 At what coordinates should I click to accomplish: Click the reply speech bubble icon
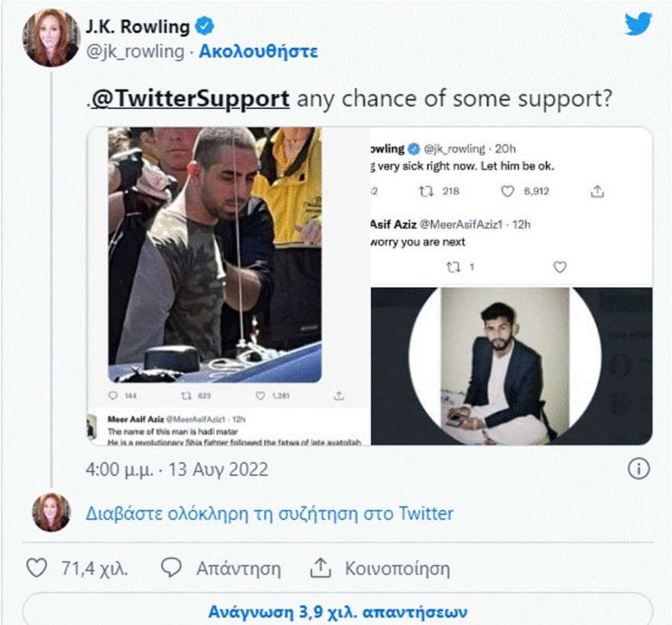[172, 569]
